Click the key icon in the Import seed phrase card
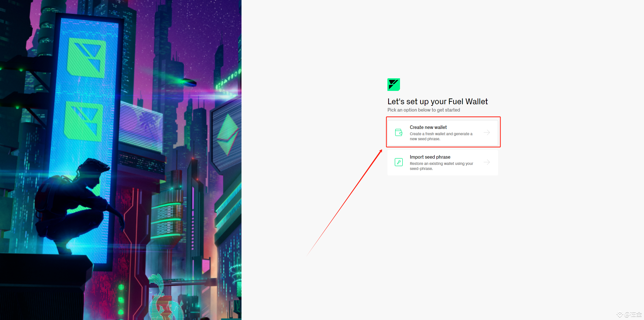644x320 pixels. click(x=398, y=162)
